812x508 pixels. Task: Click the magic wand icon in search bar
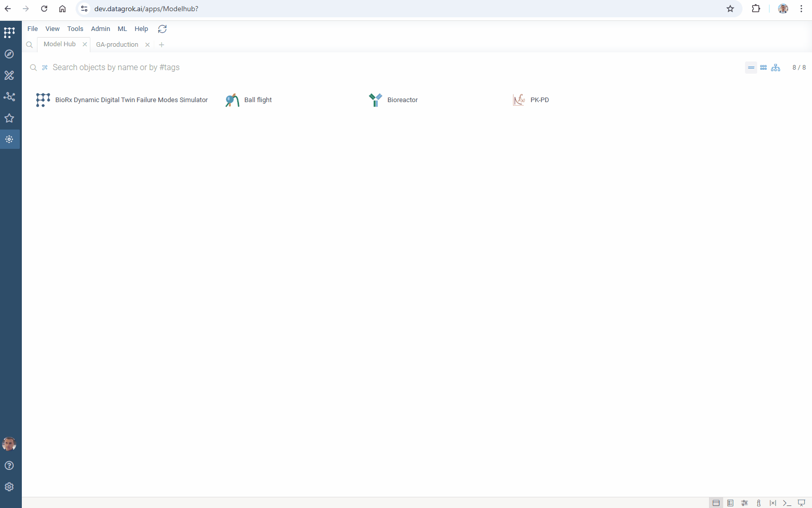point(45,68)
